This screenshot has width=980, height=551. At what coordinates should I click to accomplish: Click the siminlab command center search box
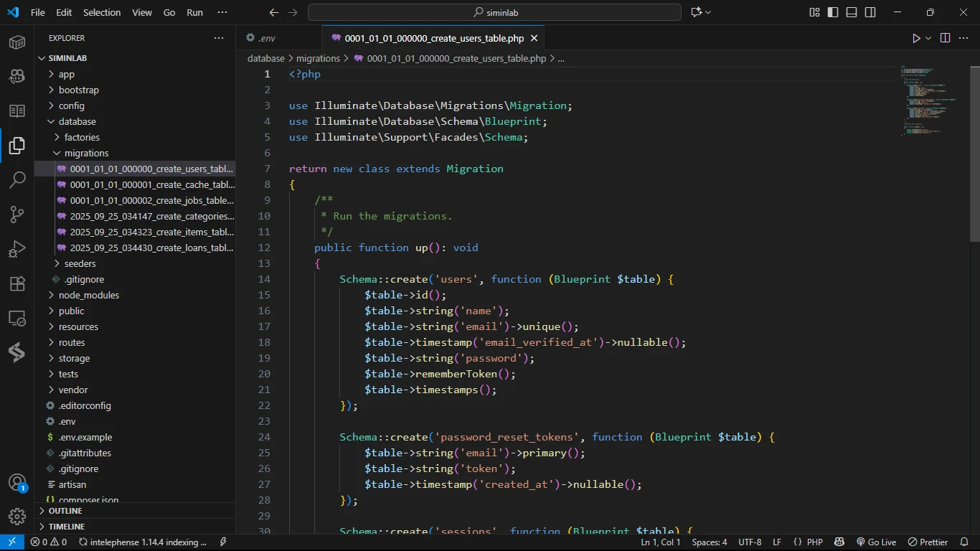[494, 12]
